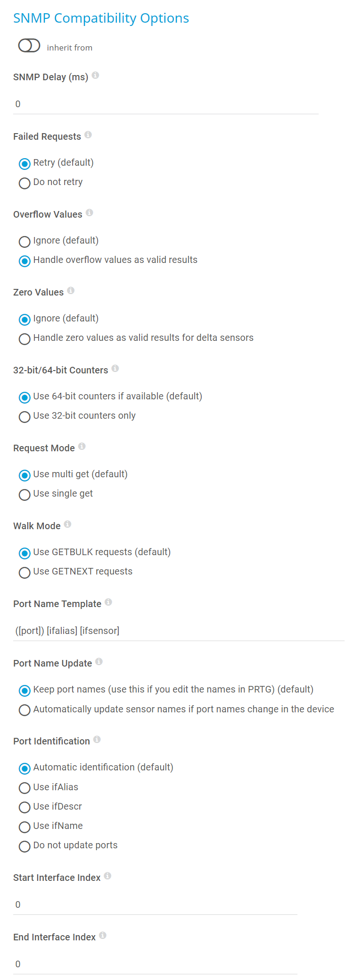Image resolution: width=346 pixels, height=980 pixels.
Task: Click info icon beside 32-bit/64-bit Counters
Action: pos(115,368)
